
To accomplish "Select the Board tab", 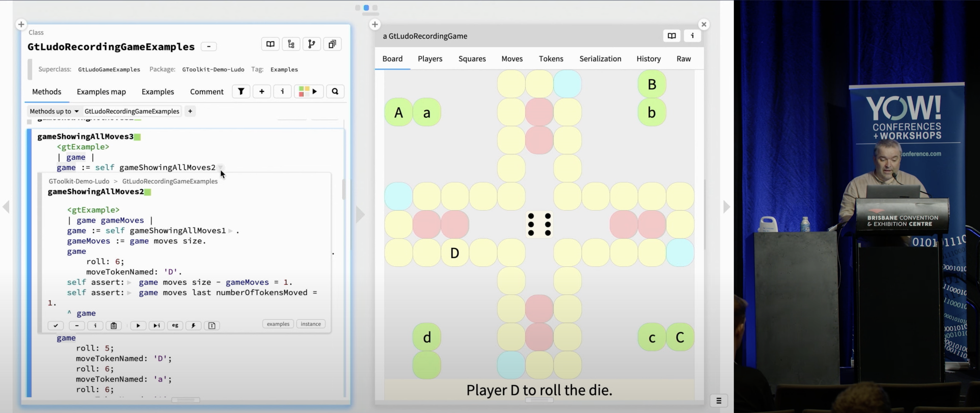I will pyautogui.click(x=392, y=59).
